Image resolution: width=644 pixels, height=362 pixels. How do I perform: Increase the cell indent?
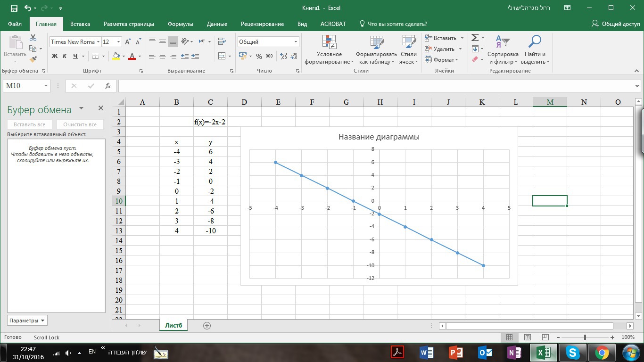coord(195,56)
